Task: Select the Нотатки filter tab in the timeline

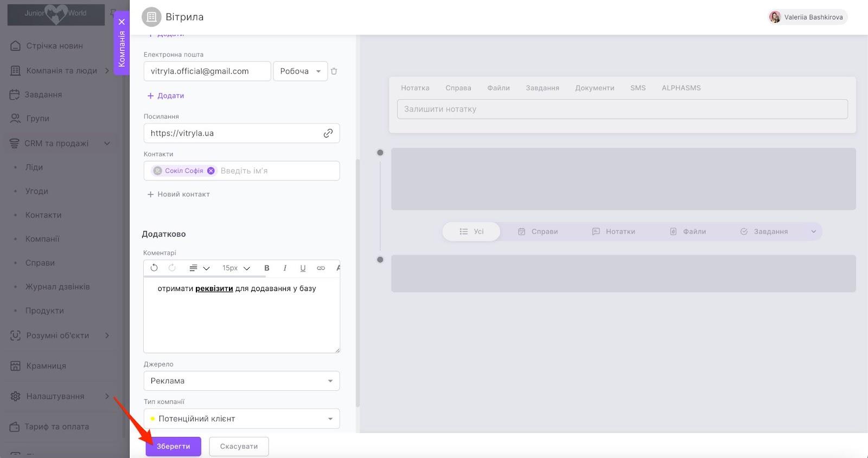Action: 614,231
